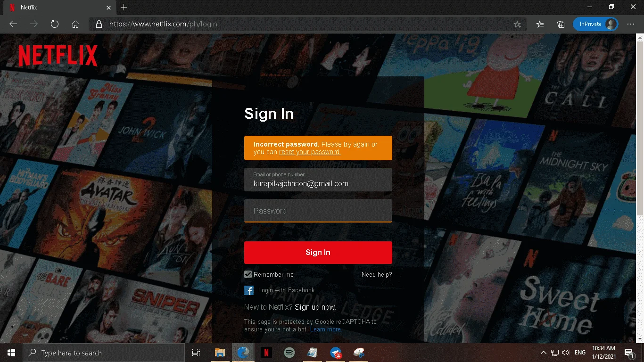Viewport: 644px width, 362px height.
Task: Add this page to favorites star
Action: (517, 24)
